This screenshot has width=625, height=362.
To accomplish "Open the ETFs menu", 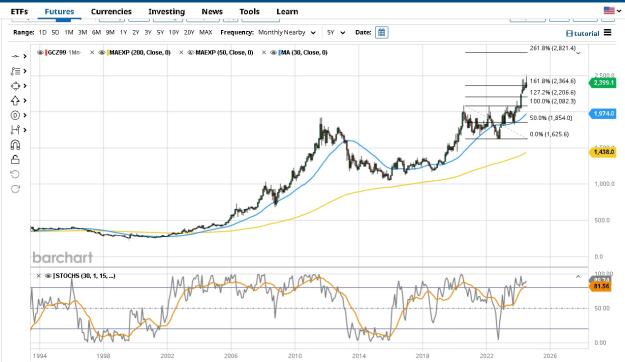I will tap(19, 12).
